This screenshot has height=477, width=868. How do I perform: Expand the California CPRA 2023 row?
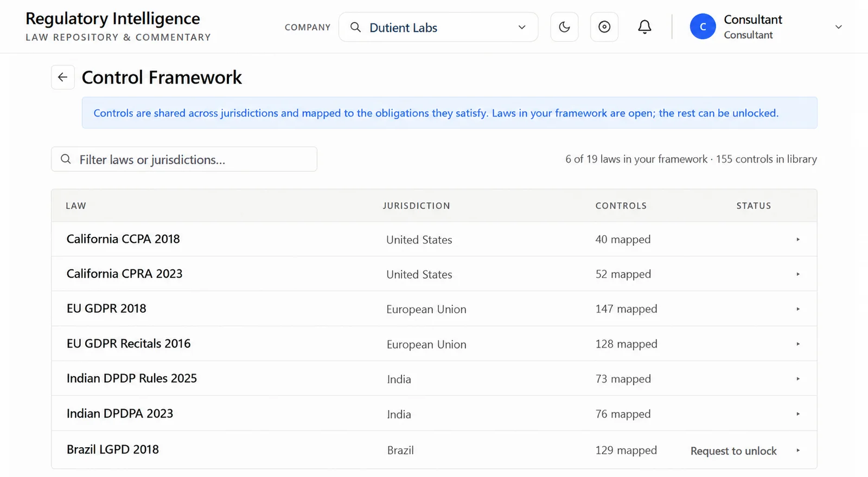[x=798, y=274]
